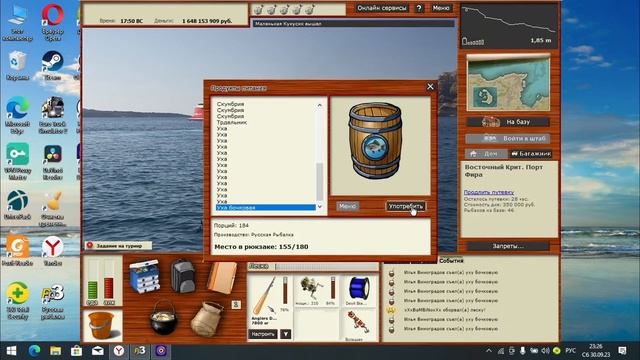Screen dimensions: 640x360
Task: Switch to the События tab
Action: pos(451,260)
